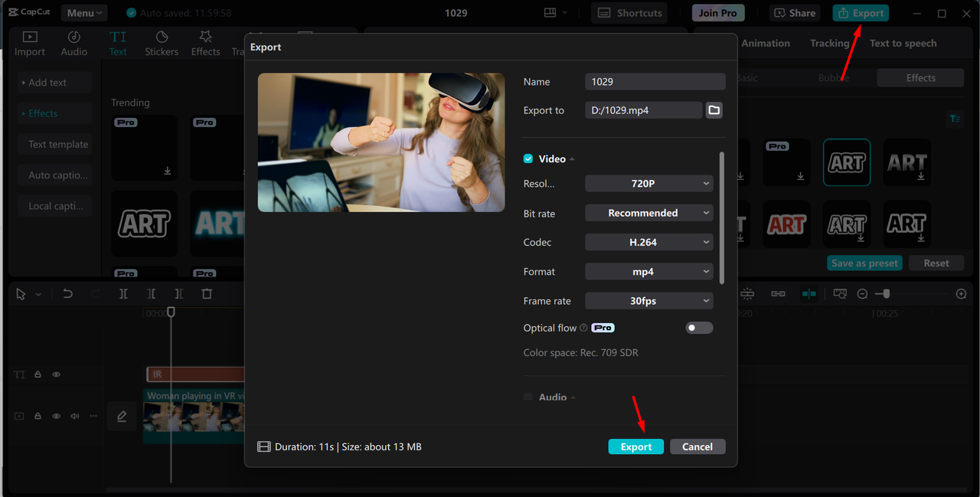Click the Split clip tool in timeline
This screenshot has height=497, width=980.
(x=123, y=294)
